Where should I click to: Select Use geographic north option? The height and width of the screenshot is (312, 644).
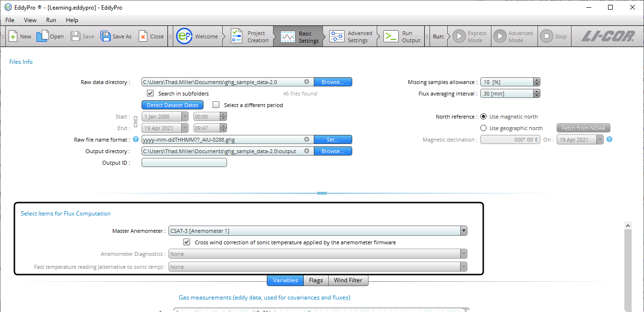pos(484,128)
